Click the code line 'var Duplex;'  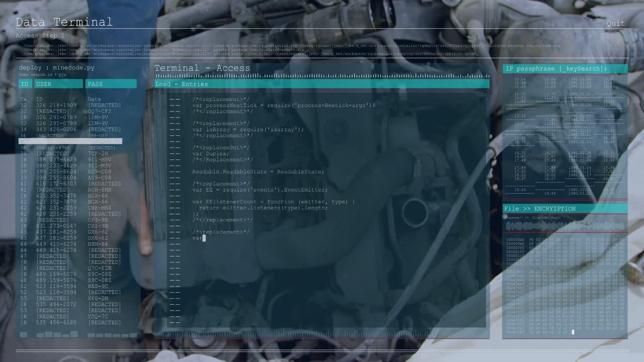point(210,153)
